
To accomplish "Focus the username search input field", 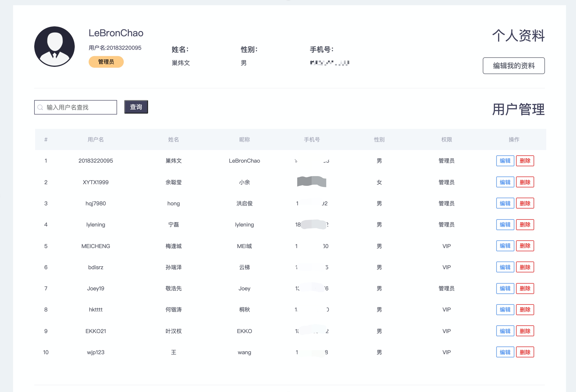I will (76, 107).
